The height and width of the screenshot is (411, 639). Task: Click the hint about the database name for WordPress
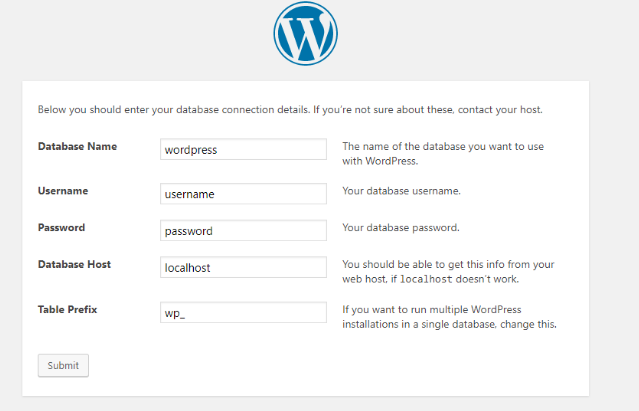tap(443, 154)
